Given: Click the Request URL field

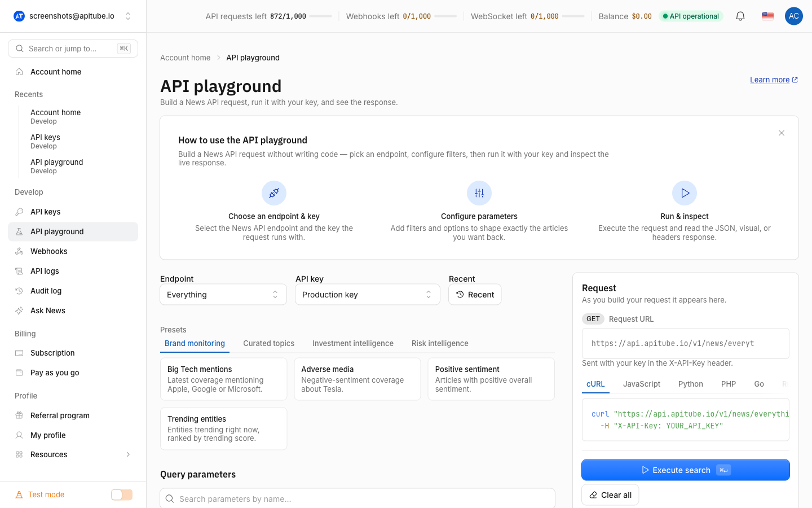Looking at the screenshot, I should tap(686, 343).
